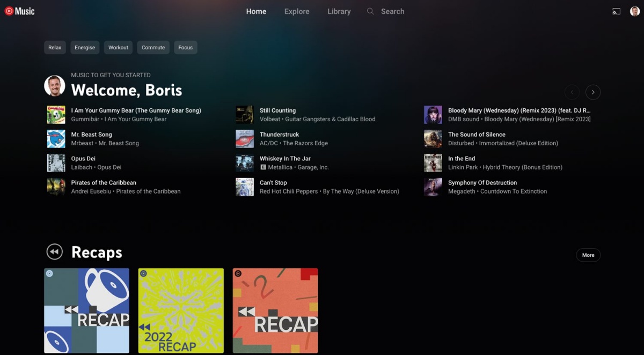Click song title Still Counting

click(277, 110)
